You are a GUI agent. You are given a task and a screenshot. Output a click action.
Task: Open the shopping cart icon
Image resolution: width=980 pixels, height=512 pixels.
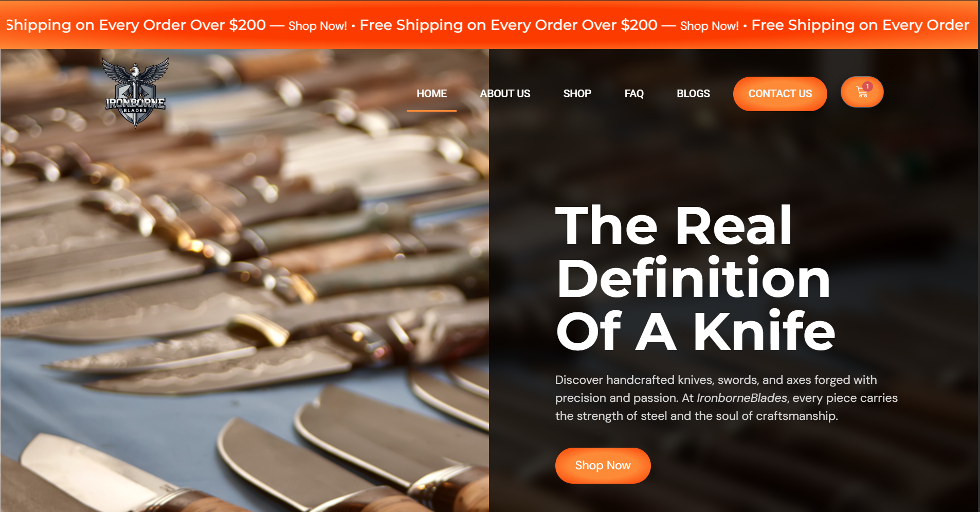click(x=862, y=92)
